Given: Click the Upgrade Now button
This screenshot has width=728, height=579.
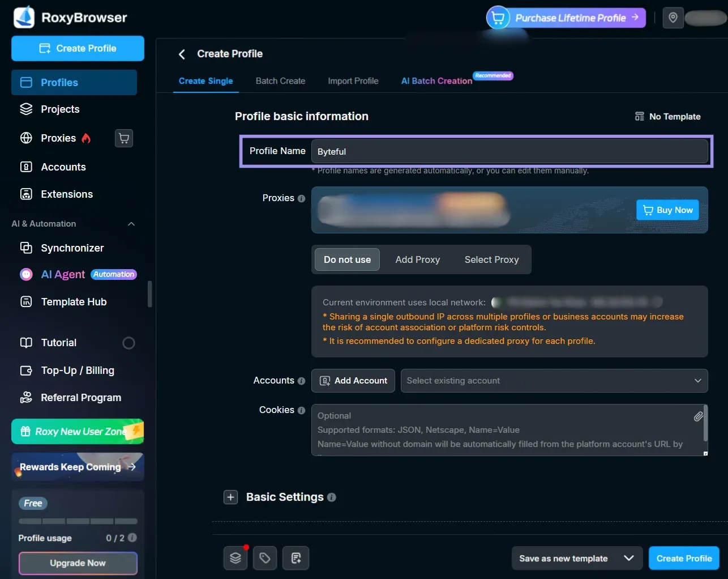Looking at the screenshot, I should click(78, 563).
